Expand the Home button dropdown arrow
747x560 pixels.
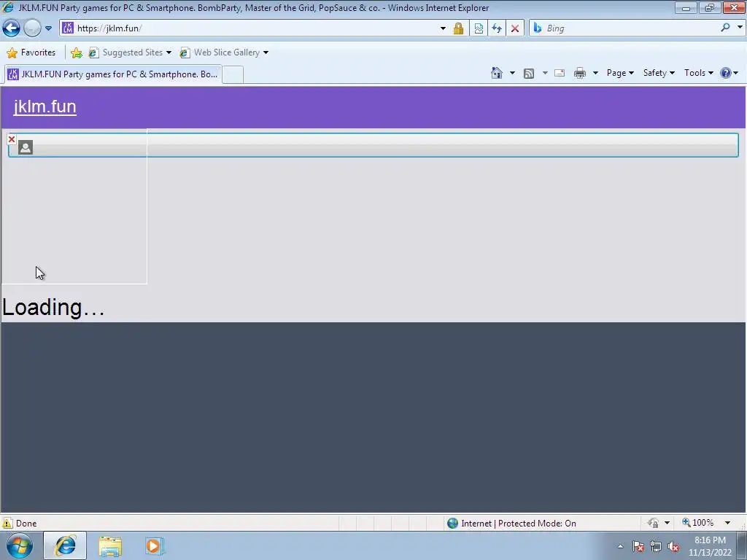[512, 73]
